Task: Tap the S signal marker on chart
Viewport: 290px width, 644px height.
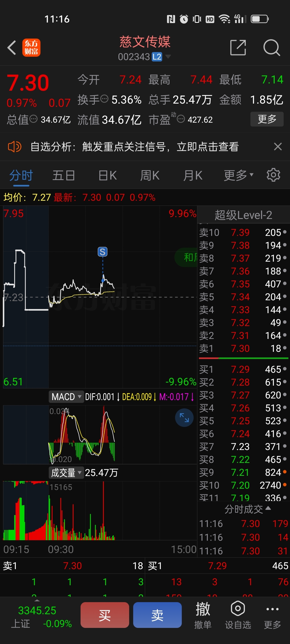Action: (x=103, y=252)
